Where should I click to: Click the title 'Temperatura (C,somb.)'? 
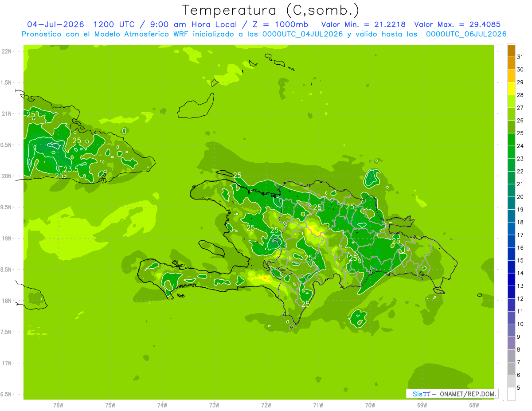[x=271, y=10]
